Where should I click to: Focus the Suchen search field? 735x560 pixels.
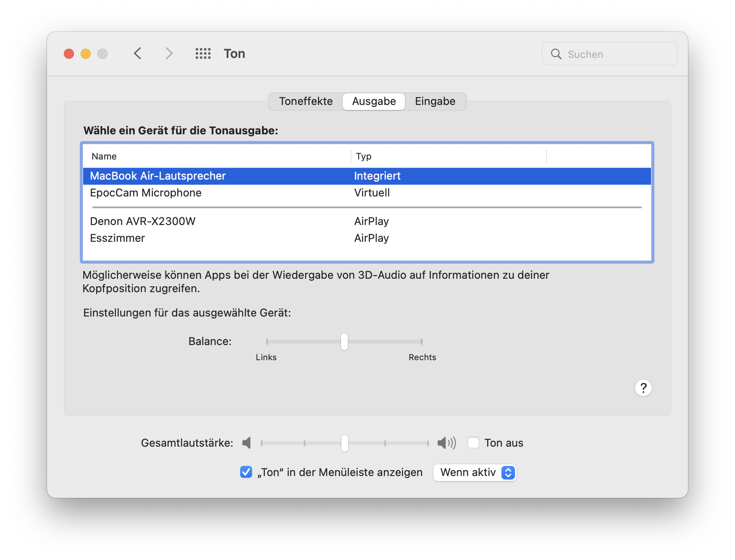(609, 54)
